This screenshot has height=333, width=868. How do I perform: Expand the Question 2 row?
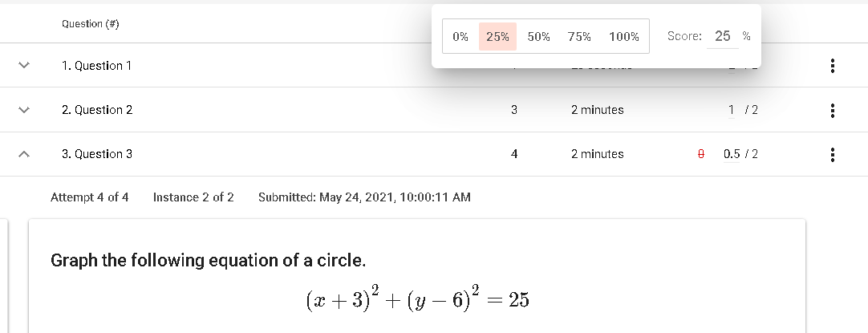pyautogui.click(x=24, y=110)
